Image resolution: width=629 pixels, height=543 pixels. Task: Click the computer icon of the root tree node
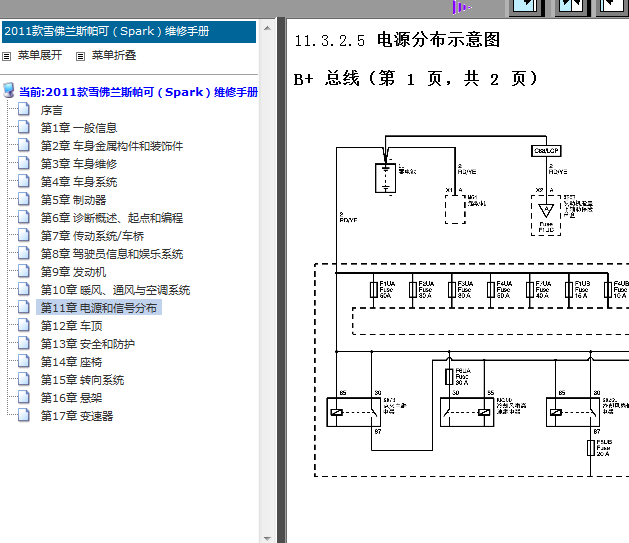(x=9, y=91)
